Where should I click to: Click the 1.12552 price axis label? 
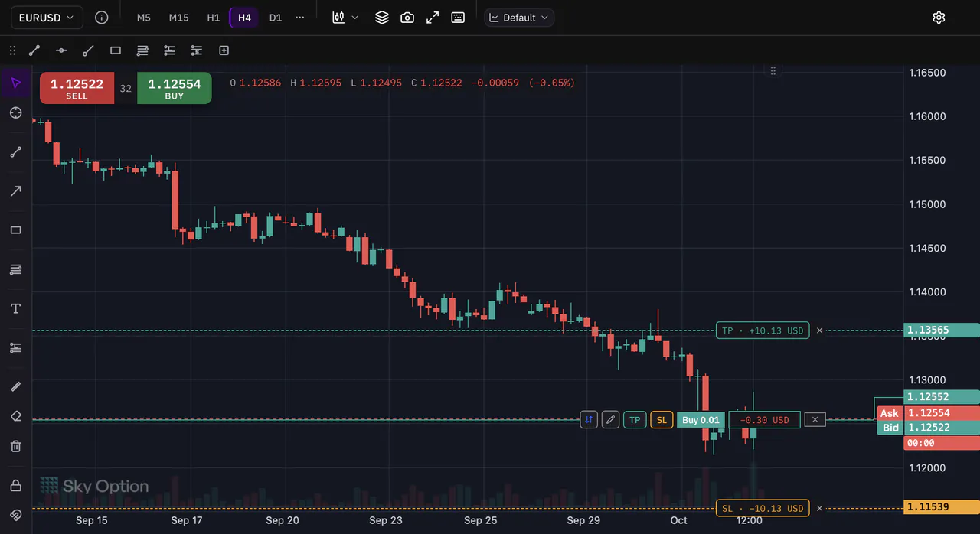[x=942, y=397]
